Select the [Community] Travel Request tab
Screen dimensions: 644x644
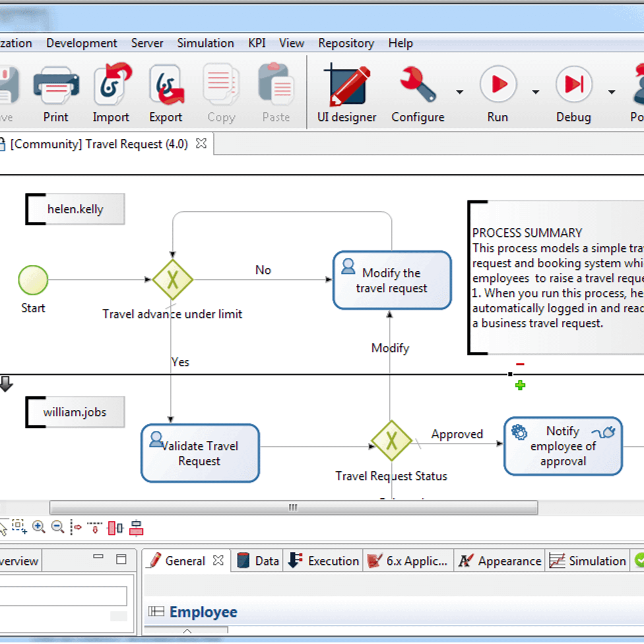tap(99, 144)
